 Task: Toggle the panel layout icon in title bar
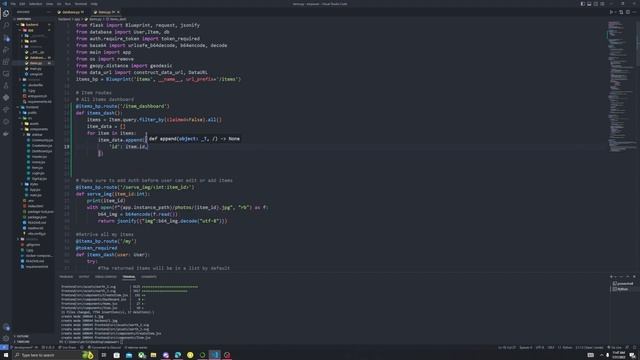coord(589,4)
